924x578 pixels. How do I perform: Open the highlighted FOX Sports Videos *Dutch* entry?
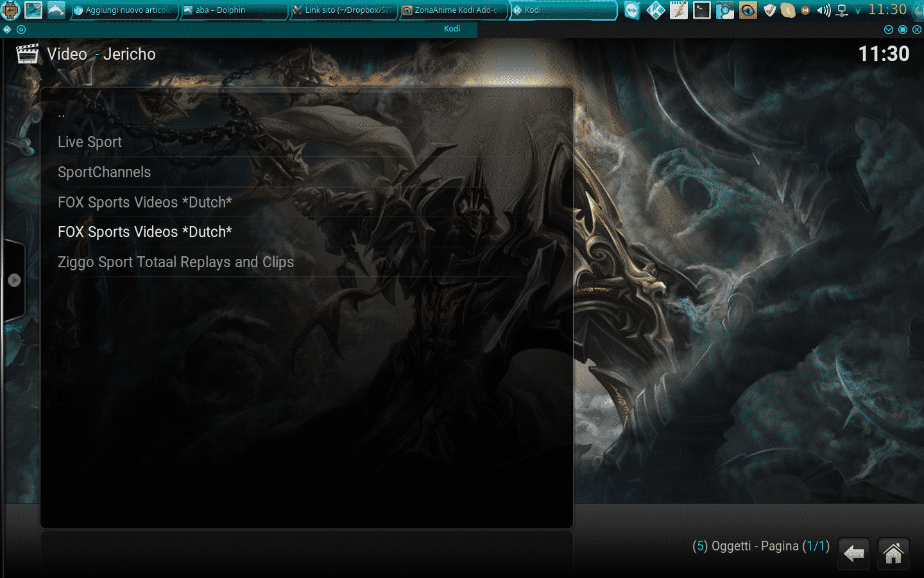(306, 232)
